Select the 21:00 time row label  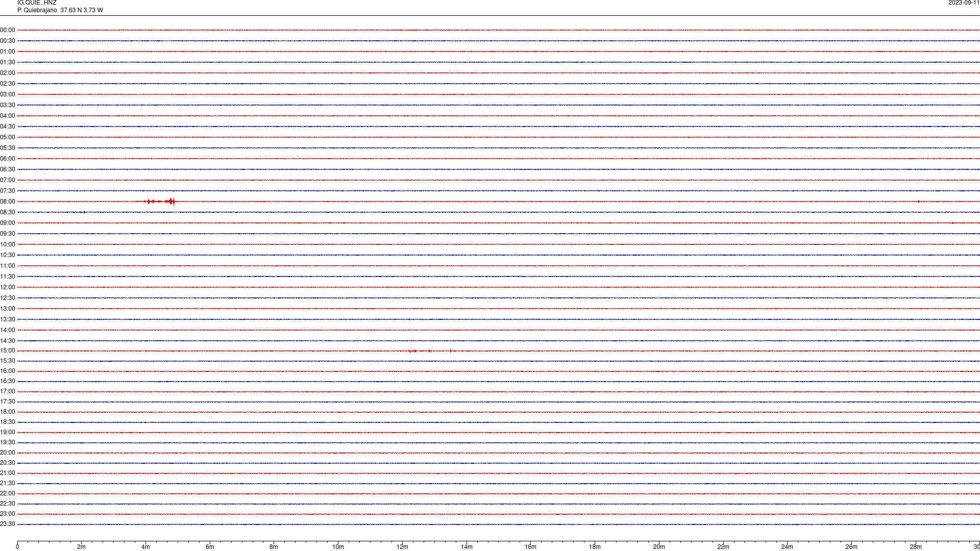[x=8, y=473]
